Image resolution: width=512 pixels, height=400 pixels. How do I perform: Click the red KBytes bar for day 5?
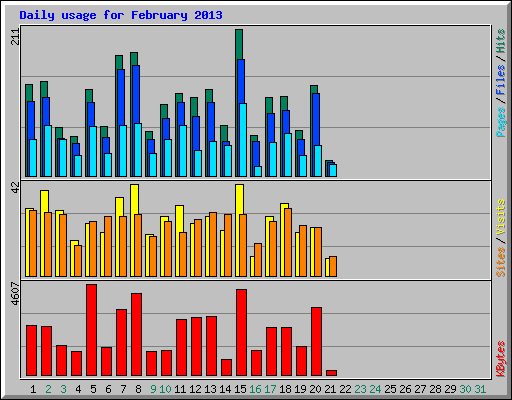point(92,330)
